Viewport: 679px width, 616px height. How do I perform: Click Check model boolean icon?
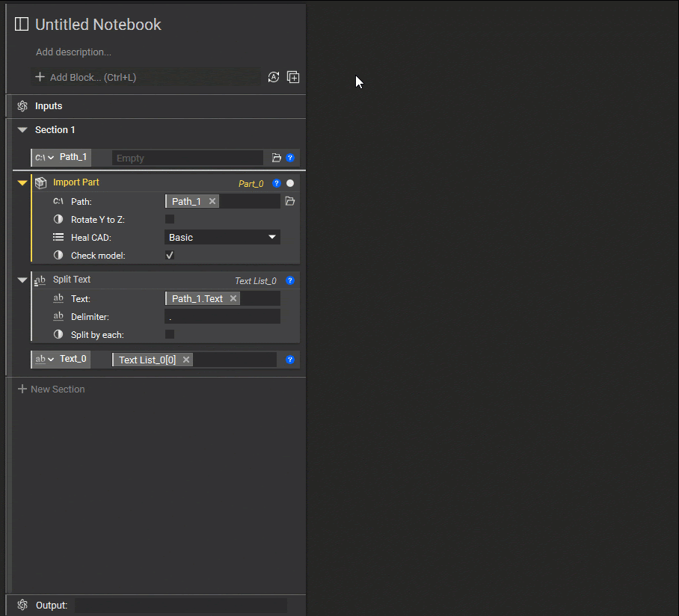[58, 255]
